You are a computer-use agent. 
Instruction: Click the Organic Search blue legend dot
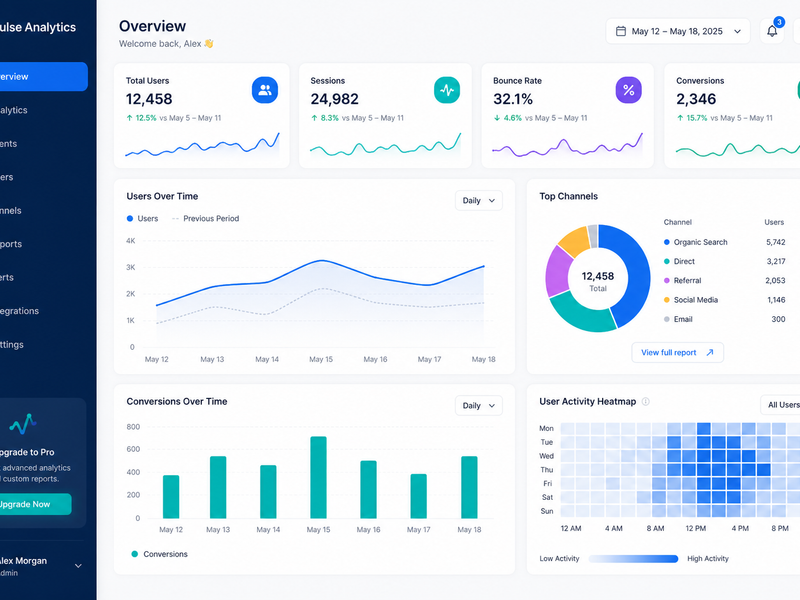click(x=666, y=242)
